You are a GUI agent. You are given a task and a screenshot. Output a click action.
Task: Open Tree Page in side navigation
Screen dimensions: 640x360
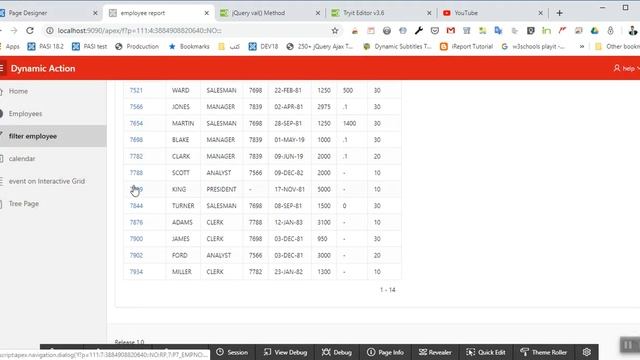pos(24,203)
